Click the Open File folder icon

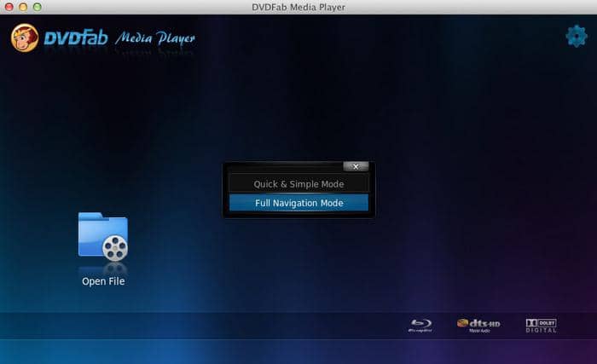(102, 236)
